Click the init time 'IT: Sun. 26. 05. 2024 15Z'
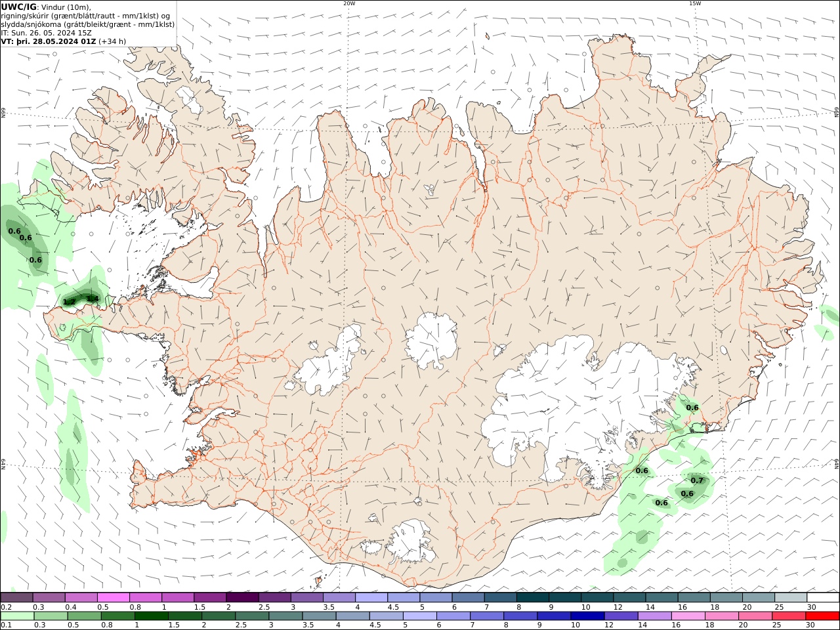Image resolution: width=840 pixels, height=630 pixels. [46, 33]
